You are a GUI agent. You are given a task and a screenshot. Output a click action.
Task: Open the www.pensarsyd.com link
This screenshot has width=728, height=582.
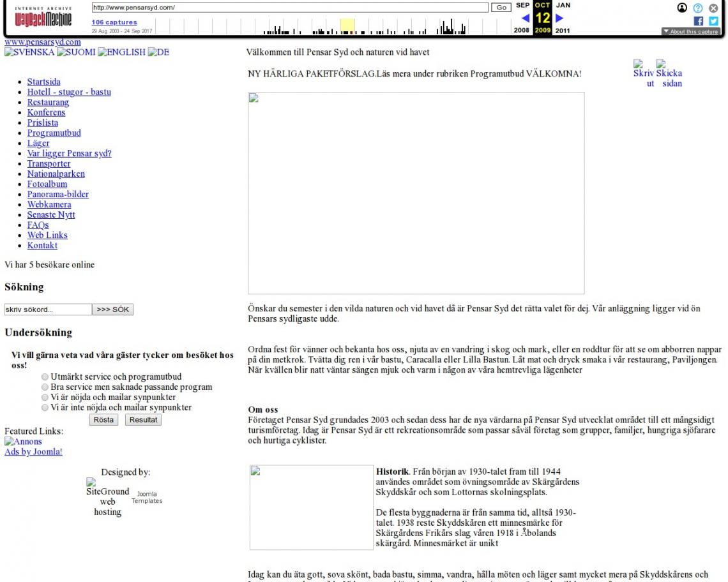pyautogui.click(x=43, y=41)
